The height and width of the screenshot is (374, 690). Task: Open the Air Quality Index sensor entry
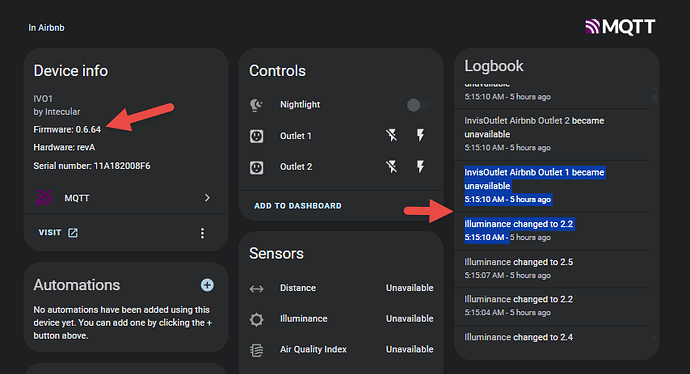tap(341, 349)
